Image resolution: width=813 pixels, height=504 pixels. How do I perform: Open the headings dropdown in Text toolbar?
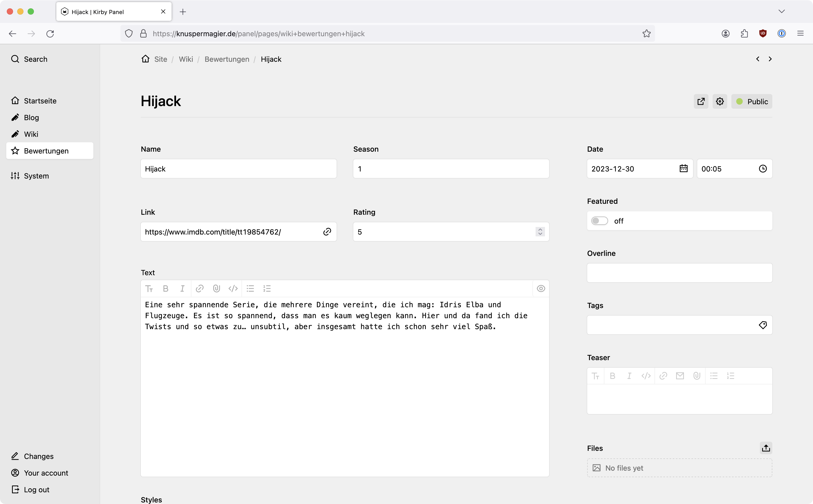tap(149, 289)
